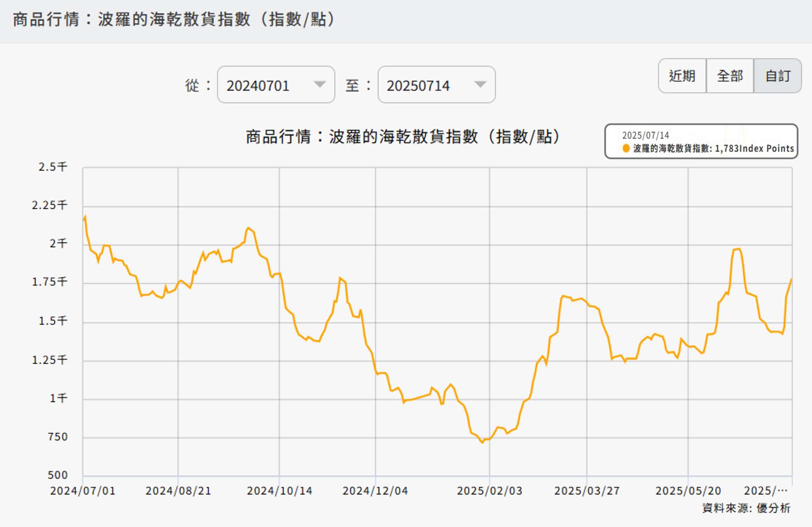Viewport: 812px width, 527px height.
Task: Click the y-axis label 1千
Action: [x=58, y=398]
